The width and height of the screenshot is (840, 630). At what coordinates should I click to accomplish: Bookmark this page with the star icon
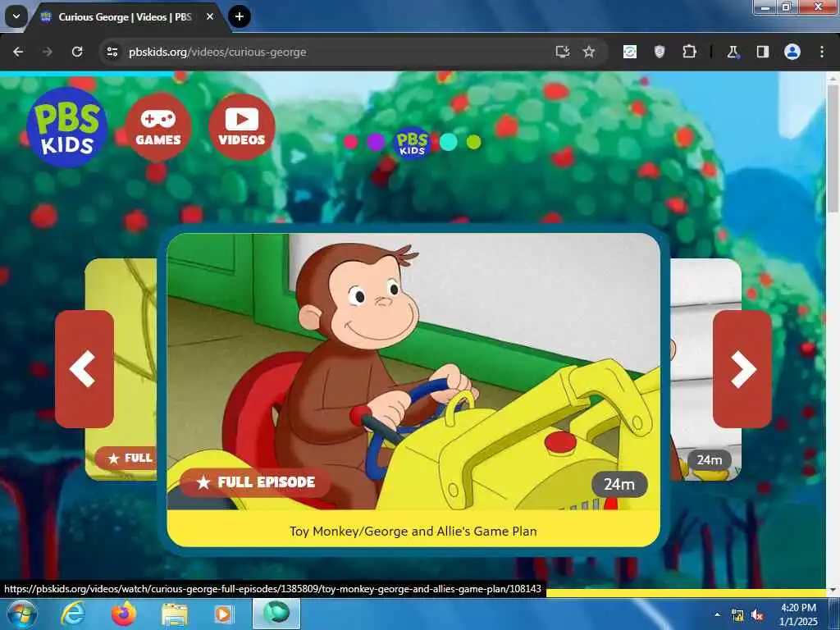(x=589, y=52)
